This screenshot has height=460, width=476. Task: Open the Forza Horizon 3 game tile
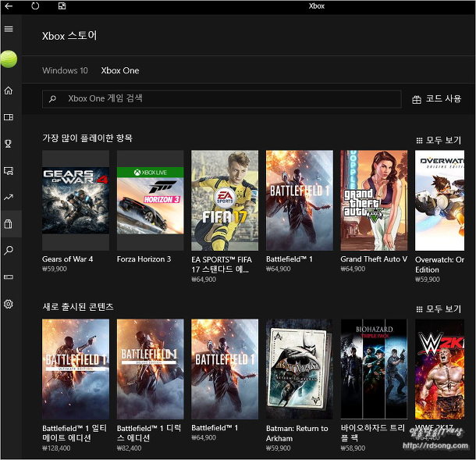click(x=151, y=201)
